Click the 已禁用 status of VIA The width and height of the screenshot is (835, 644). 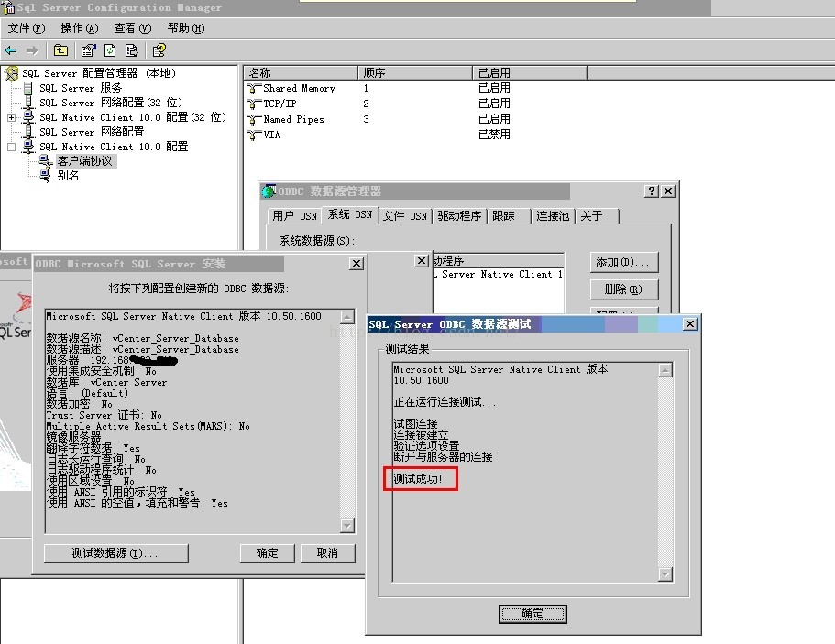tap(494, 135)
